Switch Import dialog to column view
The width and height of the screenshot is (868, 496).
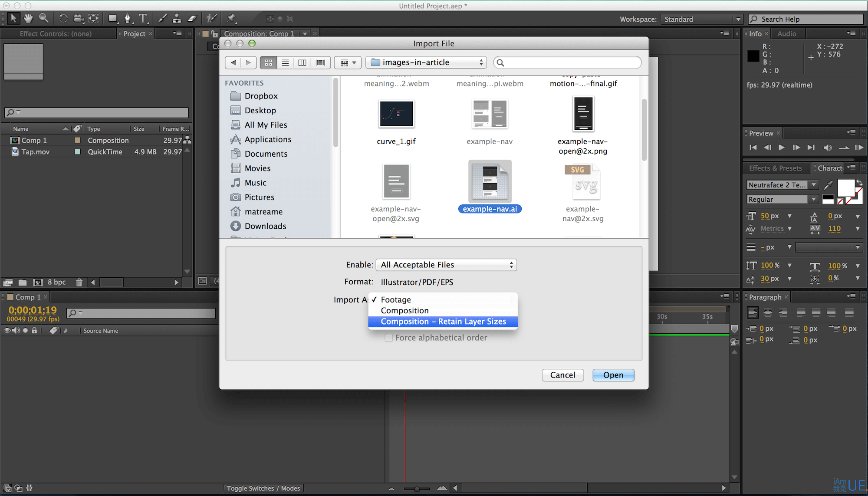pos(302,62)
